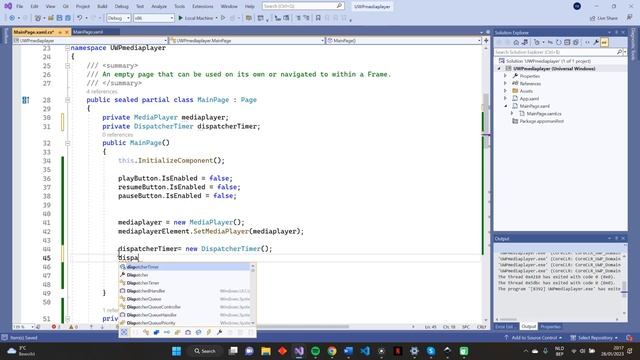Open the Build menu
Viewport: 640px width, 360px height.
(x=102, y=7)
